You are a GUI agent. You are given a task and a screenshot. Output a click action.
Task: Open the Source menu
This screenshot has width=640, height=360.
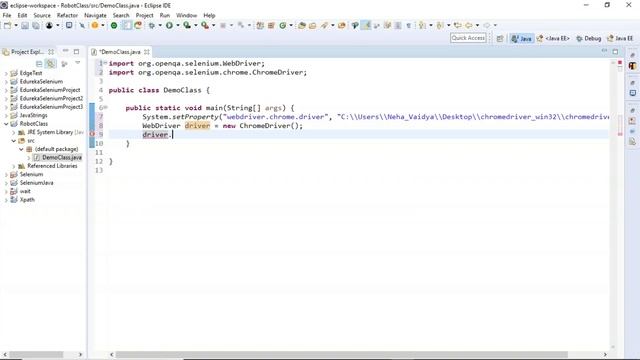pos(42,15)
